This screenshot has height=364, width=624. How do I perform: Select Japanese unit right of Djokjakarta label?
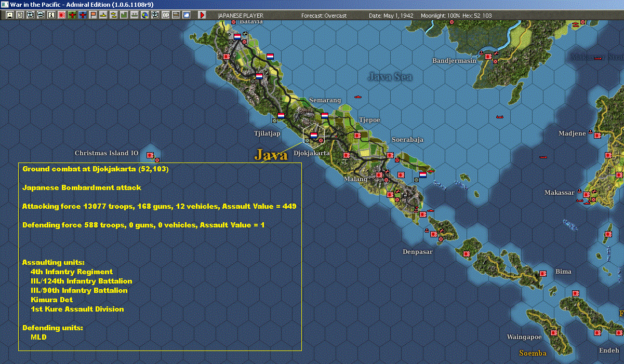click(347, 155)
